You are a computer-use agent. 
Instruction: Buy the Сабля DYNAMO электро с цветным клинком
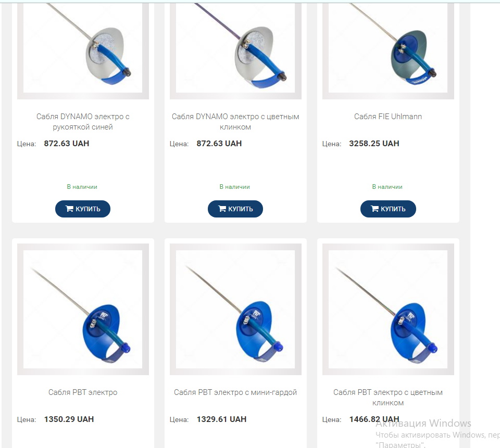click(235, 209)
